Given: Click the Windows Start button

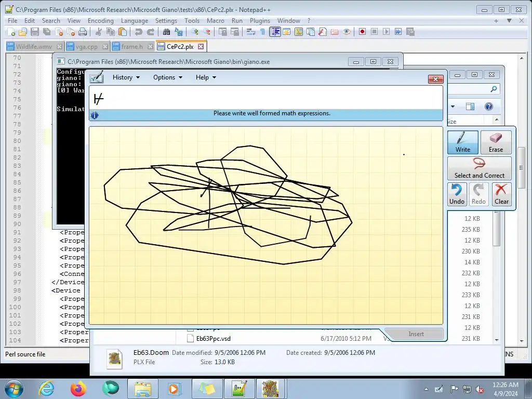Looking at the screenshot, I should [x=14, y=389].
